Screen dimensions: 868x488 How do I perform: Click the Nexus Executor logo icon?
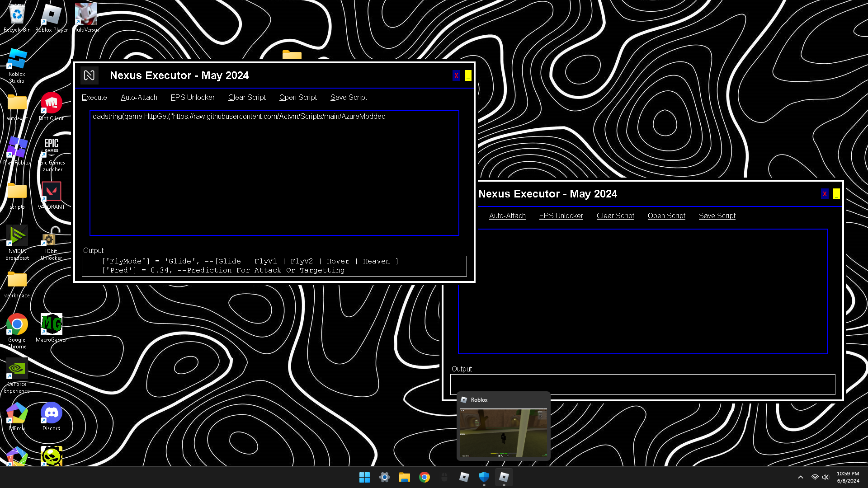89,75
